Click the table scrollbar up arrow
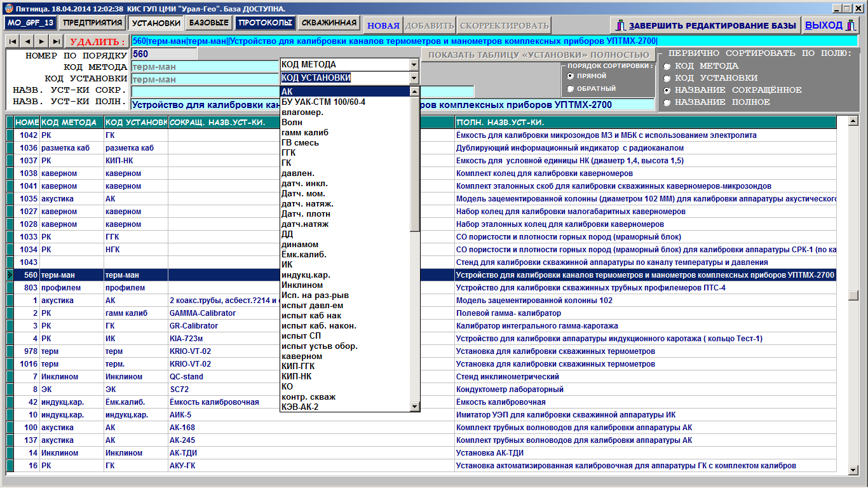The height and width of the screenshot is (488, 868). (853, 121)
